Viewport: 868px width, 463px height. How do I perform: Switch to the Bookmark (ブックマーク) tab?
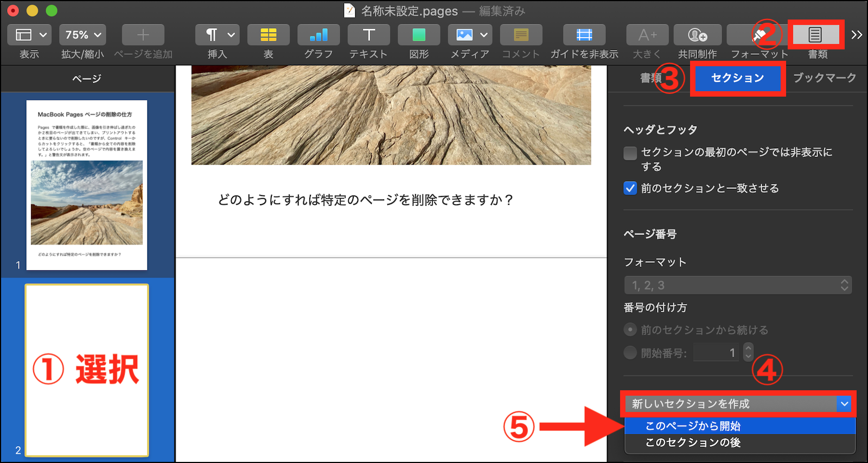click(x=824, y=78)
